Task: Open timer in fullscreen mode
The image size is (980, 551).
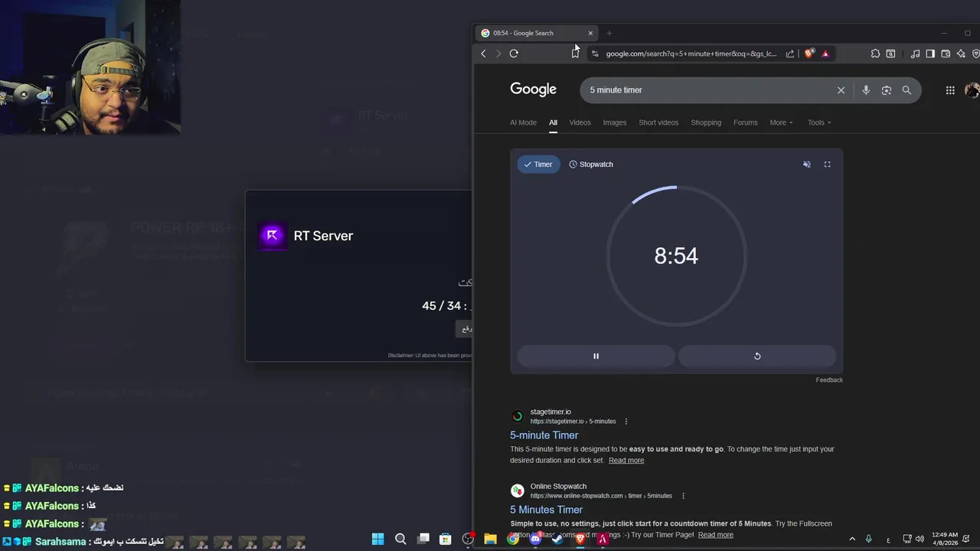Action: (827, 165)
